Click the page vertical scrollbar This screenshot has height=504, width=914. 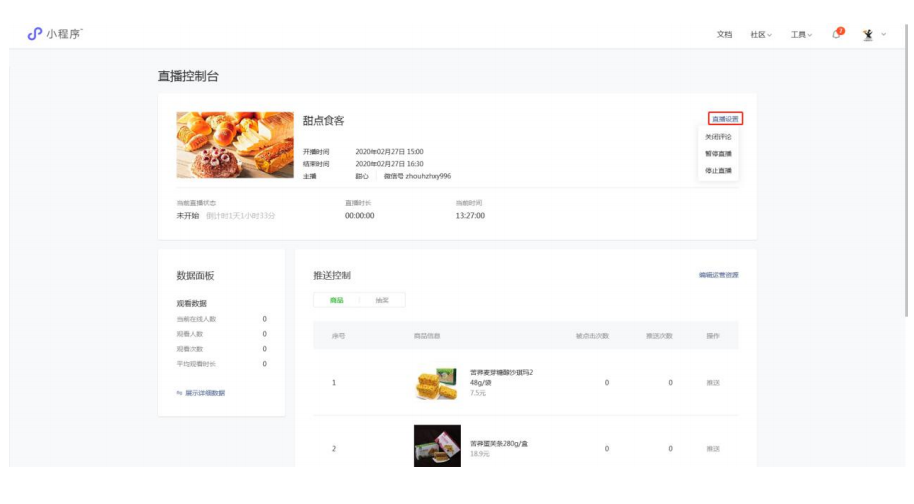(906, 171)
